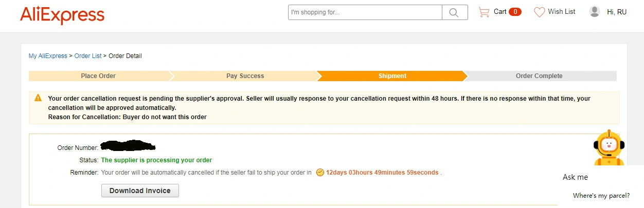Click the red cart count badge
This screenshot has height=208, width=644.
coord(515,12)
